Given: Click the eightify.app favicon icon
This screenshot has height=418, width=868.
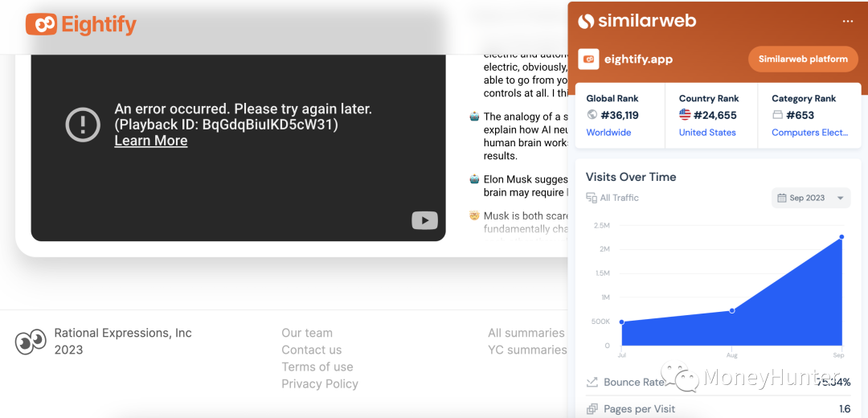Looking at the screenshot, I should tap(589, 59).
